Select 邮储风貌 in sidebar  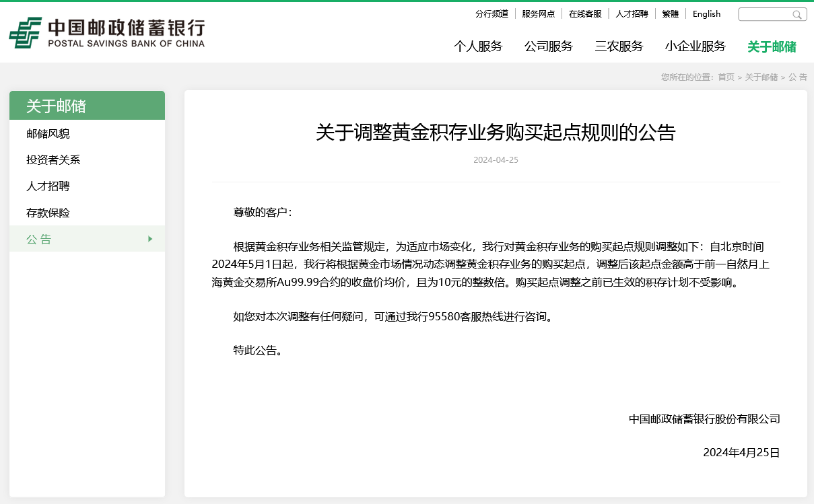tap(87, 134)
